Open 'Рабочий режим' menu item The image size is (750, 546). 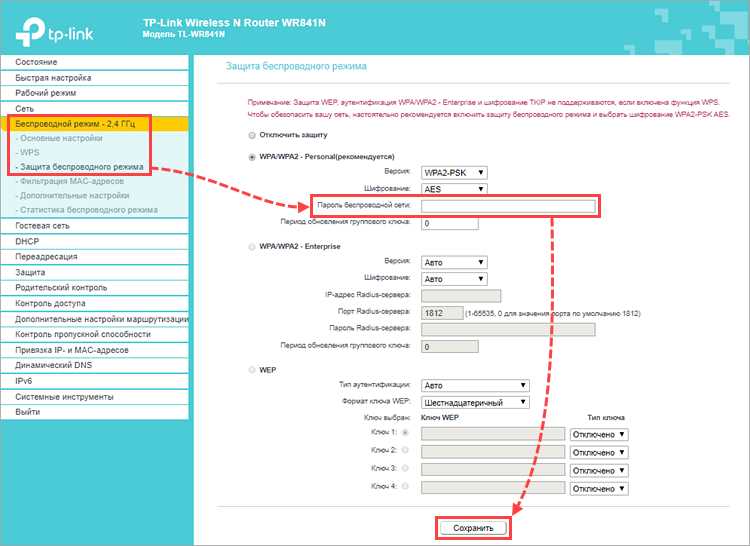tap(95, 93)
